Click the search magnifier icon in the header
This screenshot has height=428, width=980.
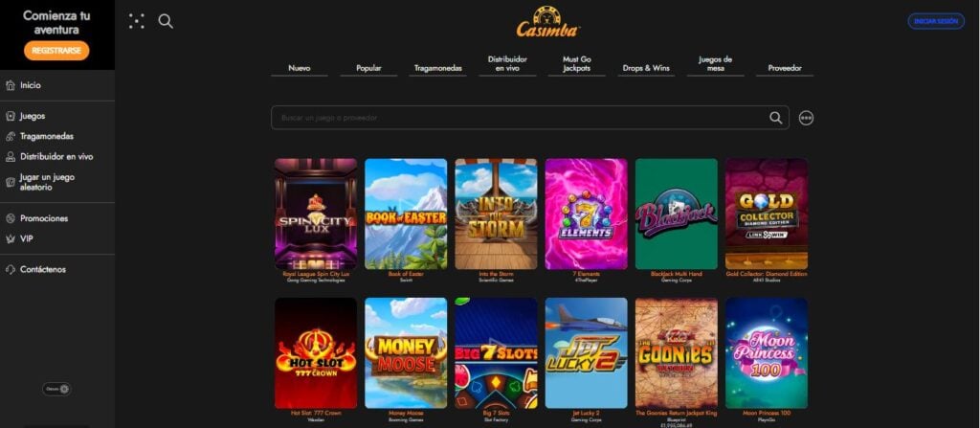click(166, 21)
